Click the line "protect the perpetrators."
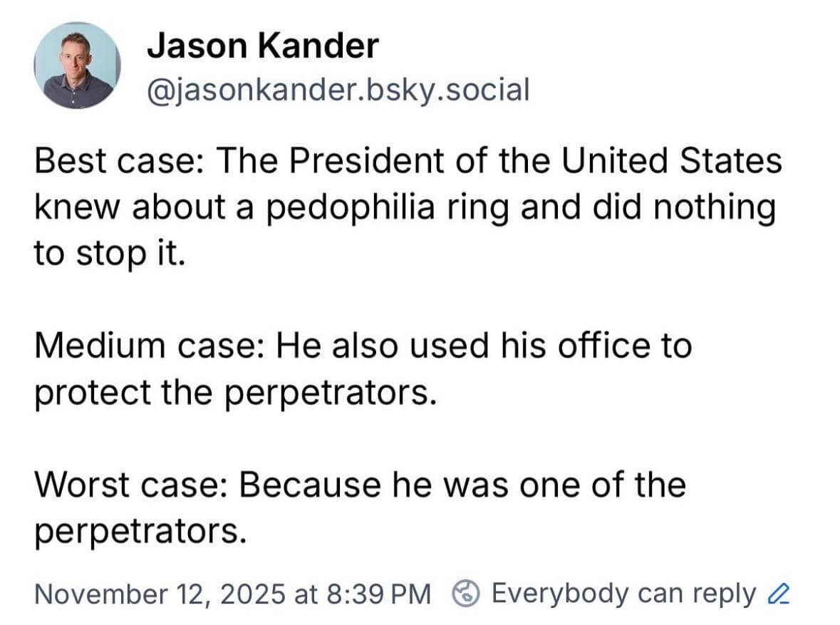 pos(234,393)
